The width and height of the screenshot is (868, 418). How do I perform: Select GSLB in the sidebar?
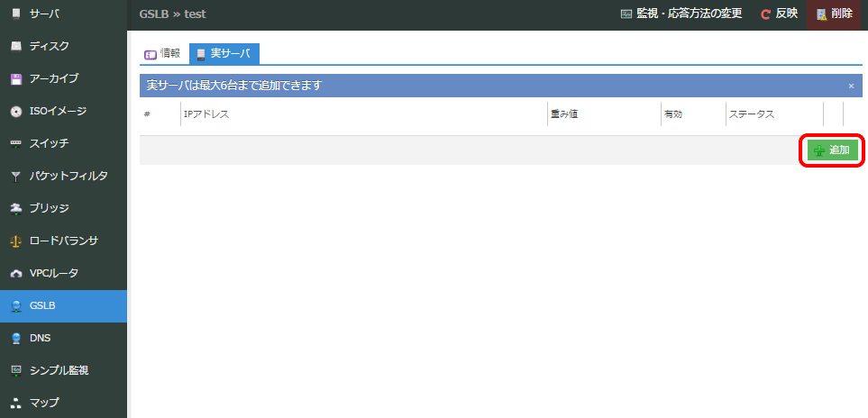tap(42, 305)
